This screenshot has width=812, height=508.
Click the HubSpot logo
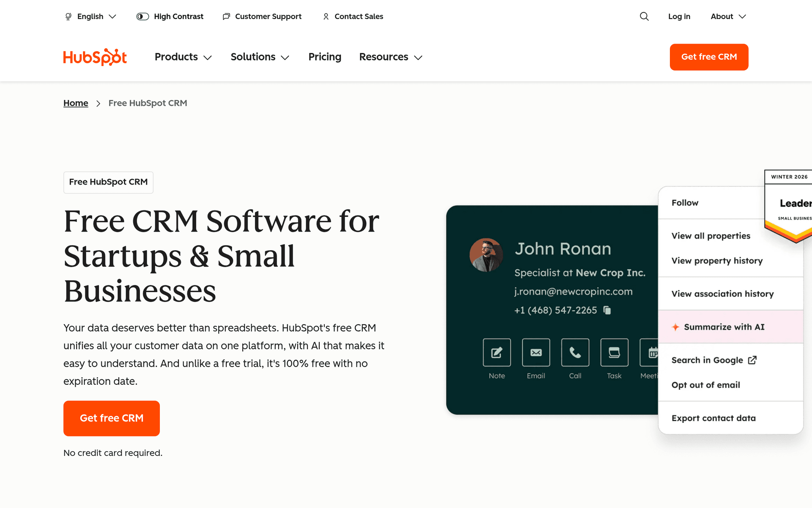click(95, 57)
